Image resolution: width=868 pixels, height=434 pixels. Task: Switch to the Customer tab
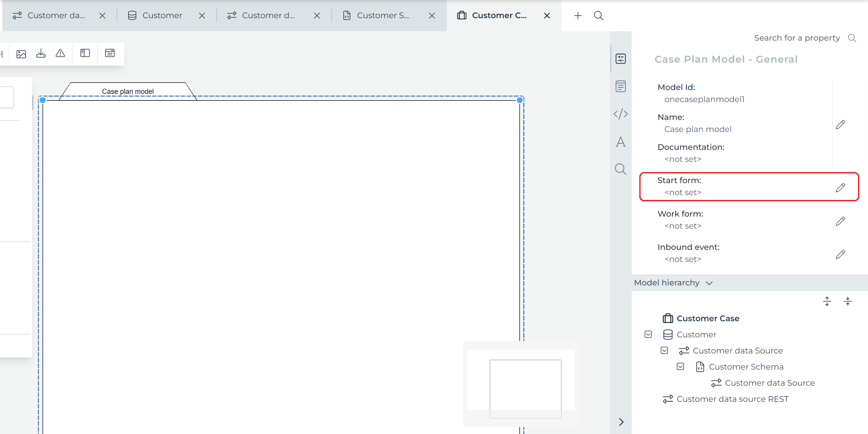point(162,15)
